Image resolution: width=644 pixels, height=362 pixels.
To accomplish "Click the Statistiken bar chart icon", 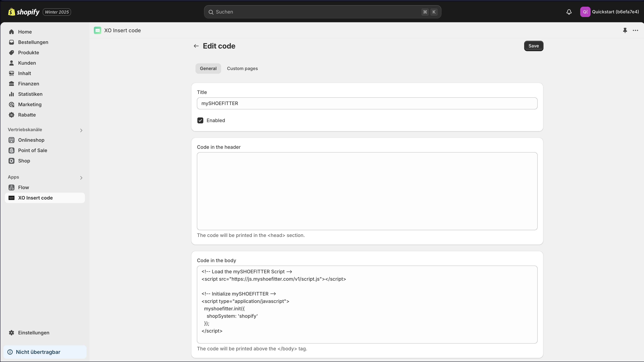I will (x=11, y=94).
